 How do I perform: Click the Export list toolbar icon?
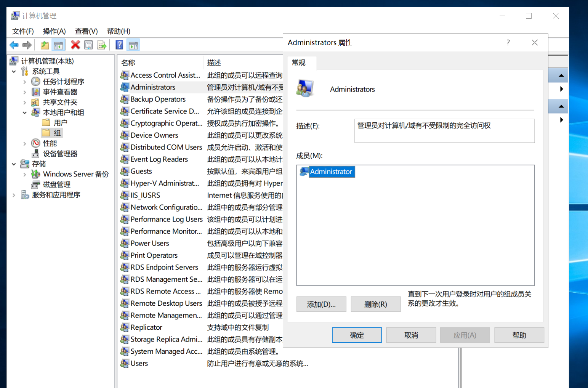(x=102, y=45)
